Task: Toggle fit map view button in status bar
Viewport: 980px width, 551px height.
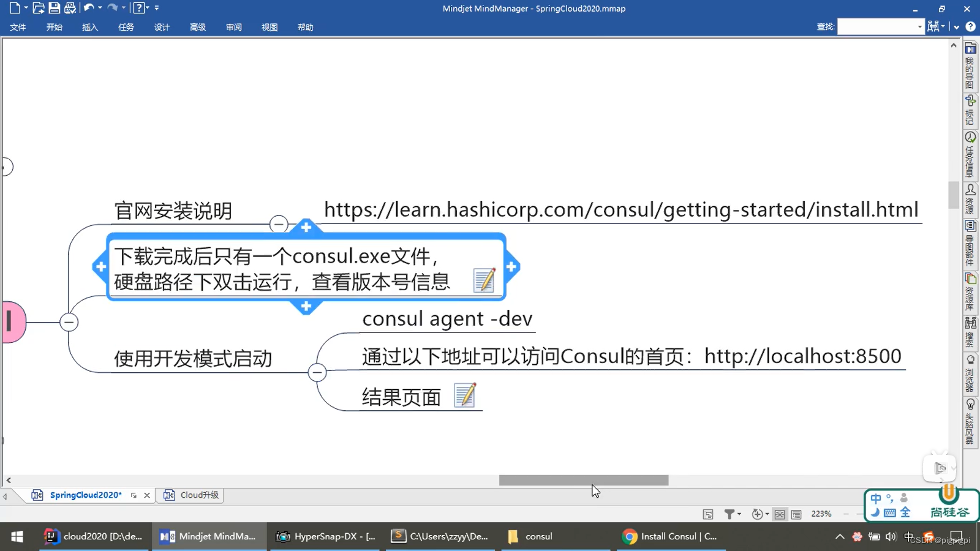Action: pos(780,514)
